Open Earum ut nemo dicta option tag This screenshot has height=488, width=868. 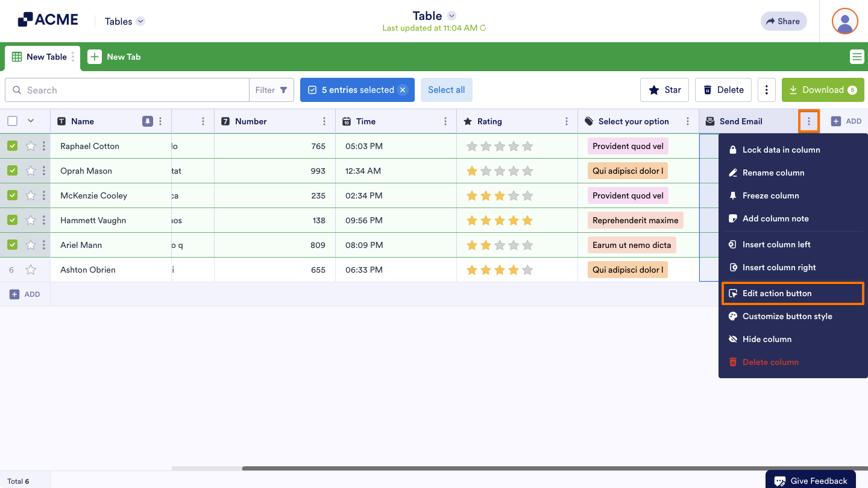[632, 245]
